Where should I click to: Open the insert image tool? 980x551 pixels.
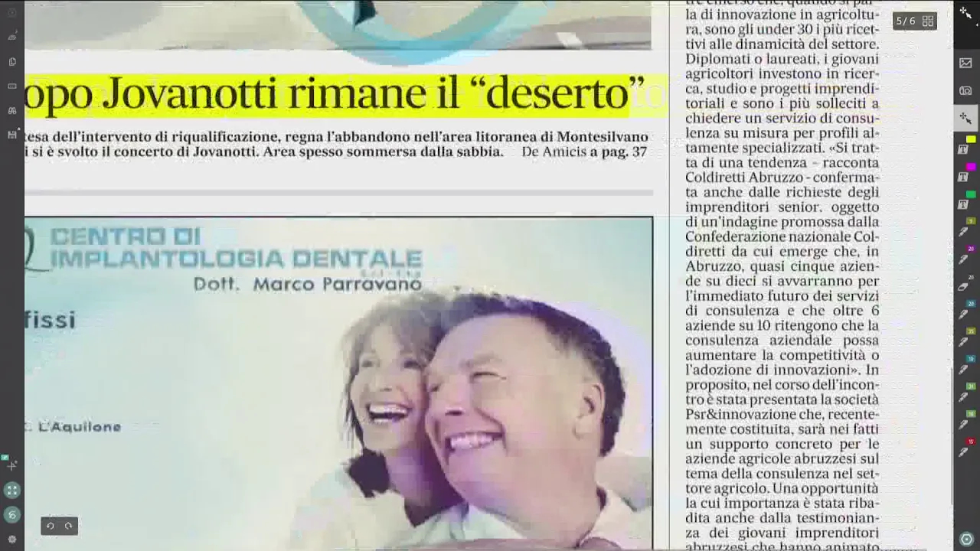coord(965,63)
